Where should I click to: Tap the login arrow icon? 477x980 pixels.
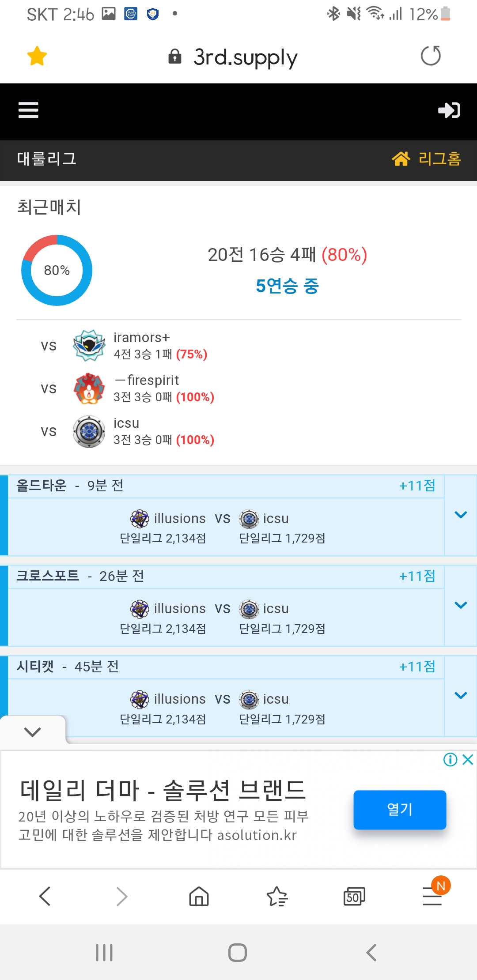[x=449, y=110]
